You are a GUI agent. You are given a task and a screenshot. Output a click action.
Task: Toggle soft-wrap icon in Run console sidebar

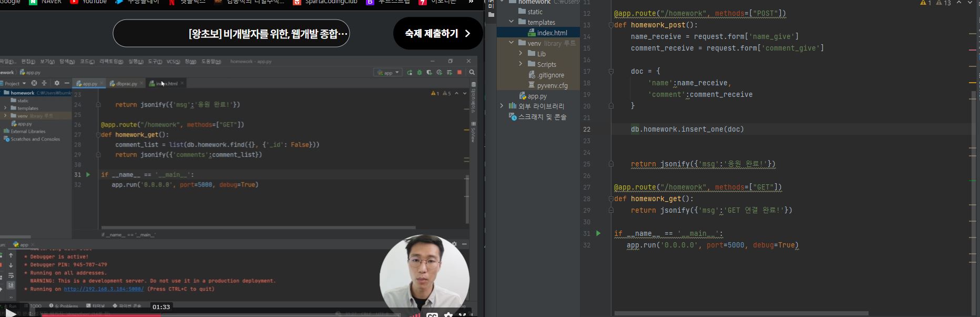click(x=11, y=275)
